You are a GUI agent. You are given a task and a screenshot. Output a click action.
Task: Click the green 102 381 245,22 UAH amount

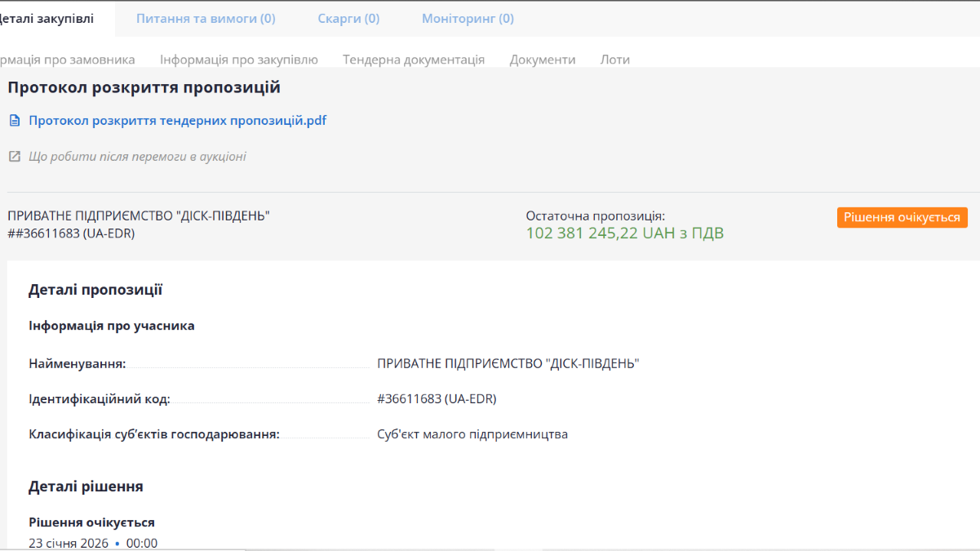[624, 233]
